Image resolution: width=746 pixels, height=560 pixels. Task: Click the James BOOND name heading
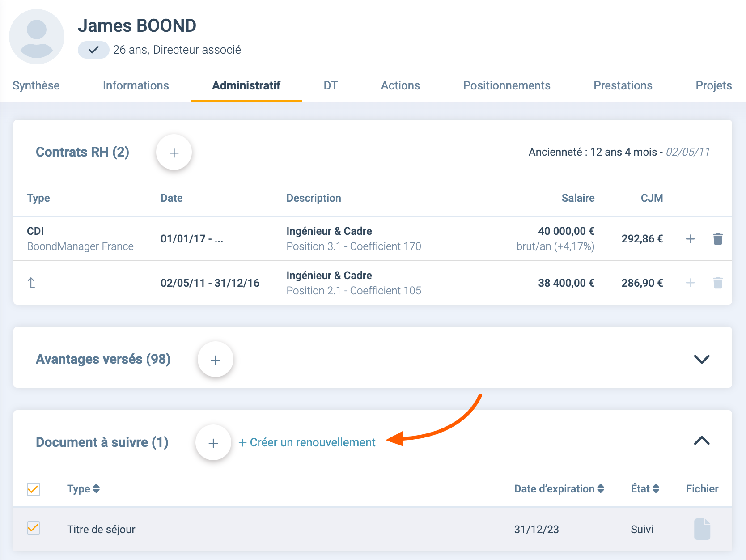pos(137,25)
